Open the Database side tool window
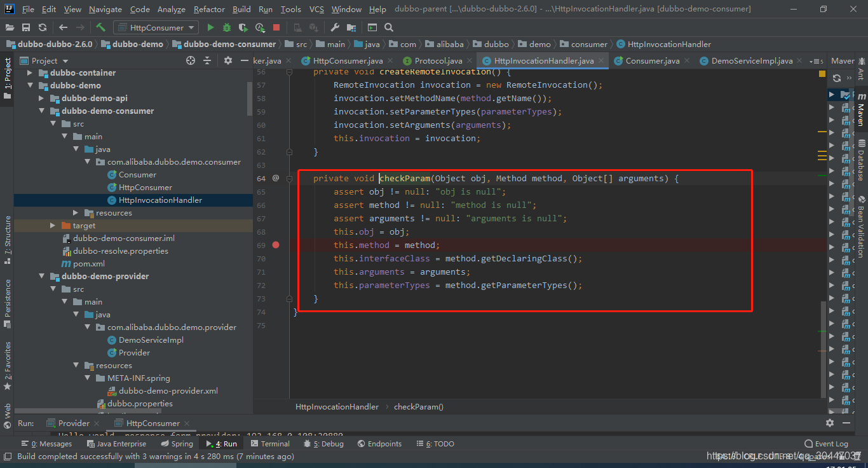 coord(861,161)
